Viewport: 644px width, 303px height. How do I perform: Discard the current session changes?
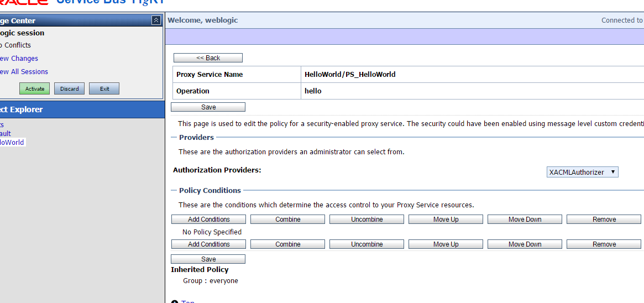point(69,88)
